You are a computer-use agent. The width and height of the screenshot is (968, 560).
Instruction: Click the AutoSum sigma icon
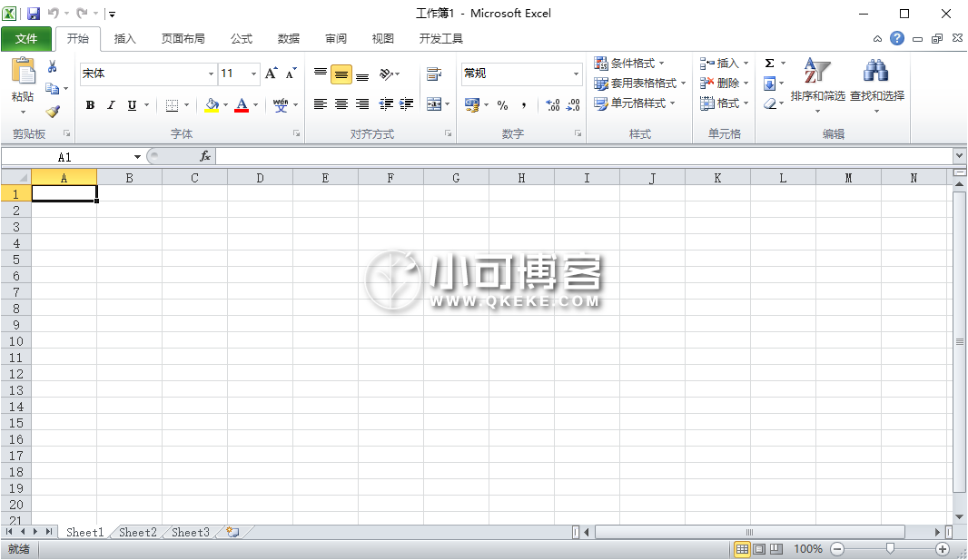[x=770, y=63]
